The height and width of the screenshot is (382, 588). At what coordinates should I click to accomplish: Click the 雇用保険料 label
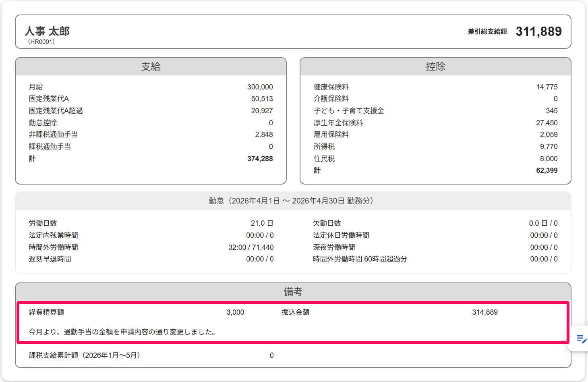(x=331, y=134)
